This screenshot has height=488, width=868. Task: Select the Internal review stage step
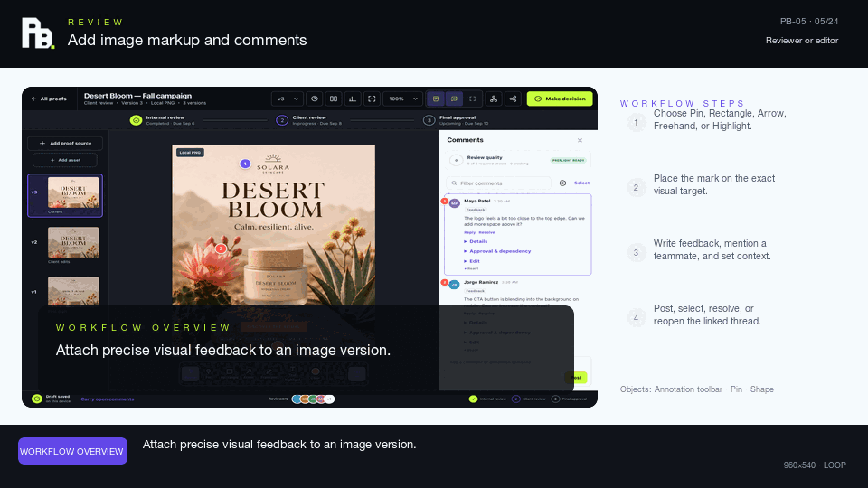pos(162,120)
